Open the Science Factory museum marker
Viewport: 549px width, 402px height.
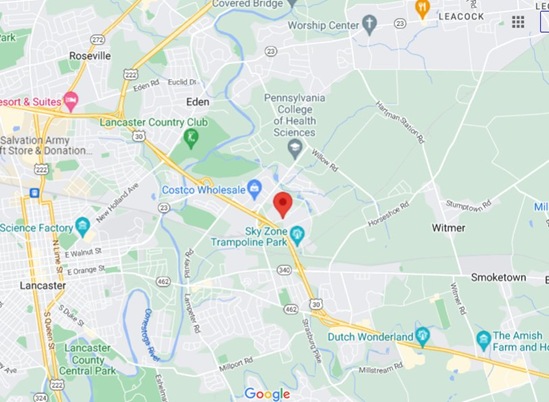click(x=83, y=227)
